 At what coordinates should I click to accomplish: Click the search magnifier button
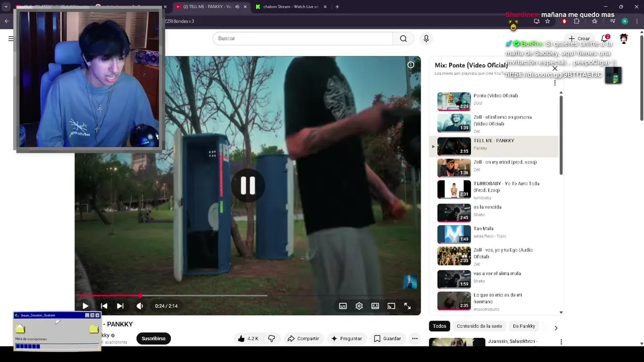point(404,38)
